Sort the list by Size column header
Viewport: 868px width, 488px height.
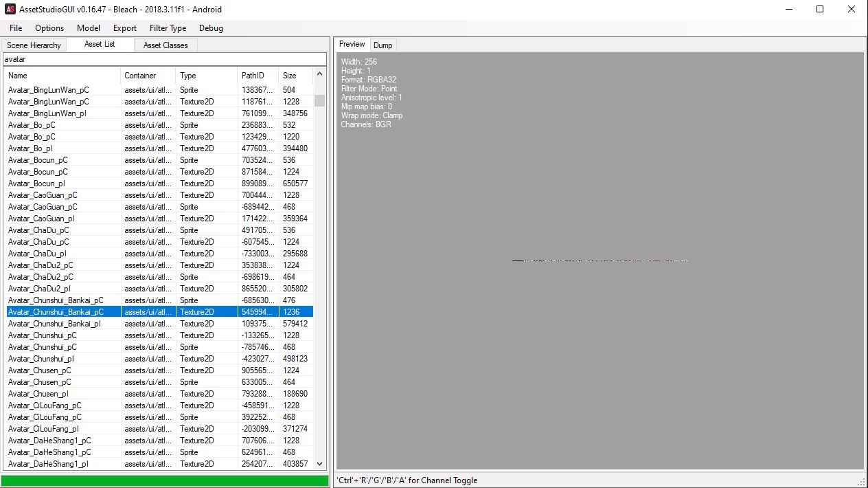tap(296, 76)
